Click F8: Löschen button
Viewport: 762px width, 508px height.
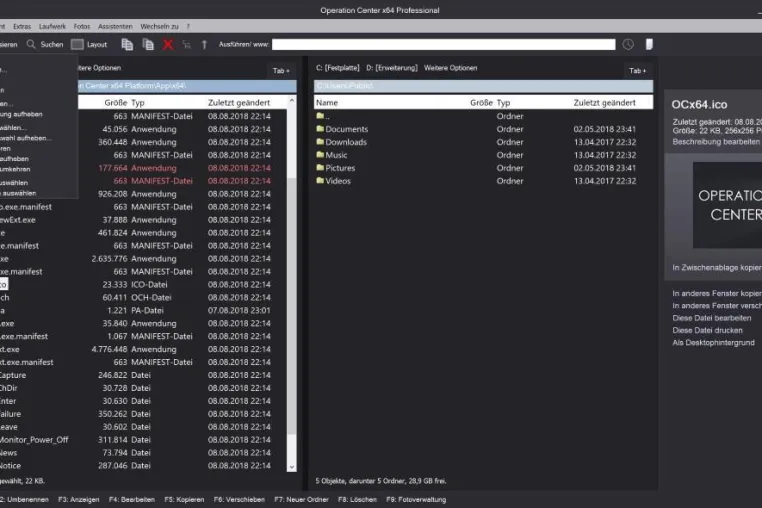click(357, 499)
